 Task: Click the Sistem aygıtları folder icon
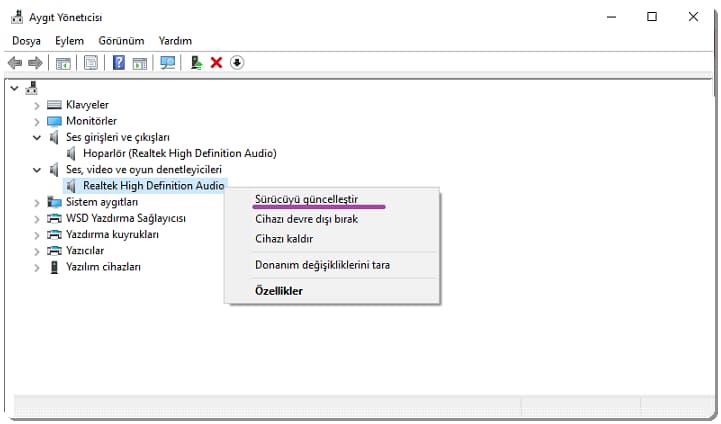coord(54,202)
